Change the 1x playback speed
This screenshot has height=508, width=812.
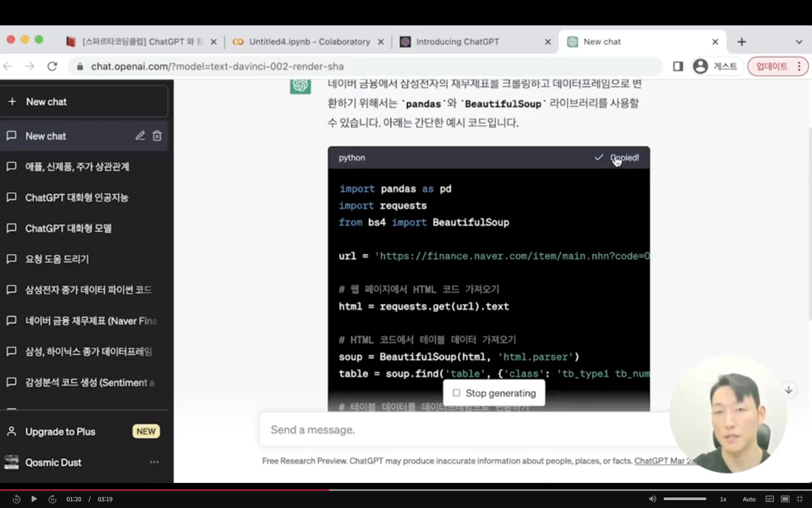tap(723, 499)
